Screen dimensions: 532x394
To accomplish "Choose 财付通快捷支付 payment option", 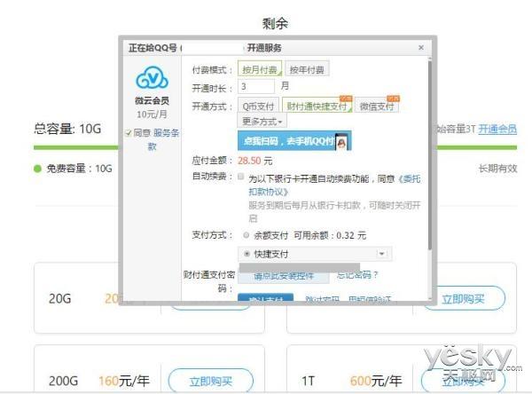I will click(x=317, y=106).
